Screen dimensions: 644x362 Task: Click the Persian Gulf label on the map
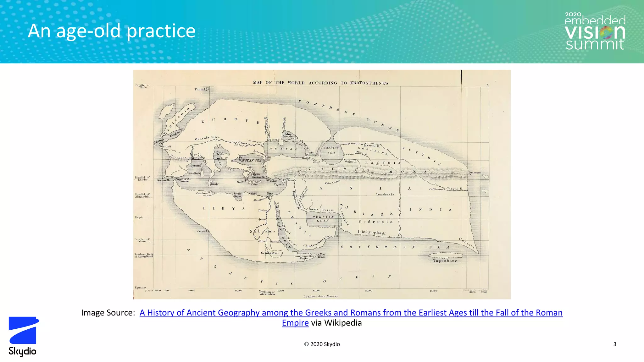(x=323, y=219)
